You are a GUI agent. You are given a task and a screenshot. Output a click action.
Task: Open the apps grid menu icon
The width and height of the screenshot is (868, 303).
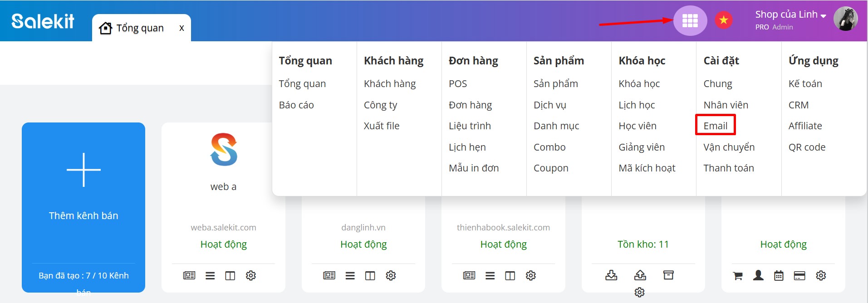click(690, 20)
